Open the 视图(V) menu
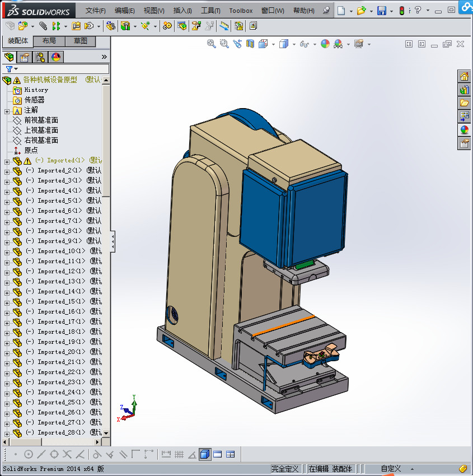Image resolution: width=473 pixels, height=476 pixels. coord(154,11)
